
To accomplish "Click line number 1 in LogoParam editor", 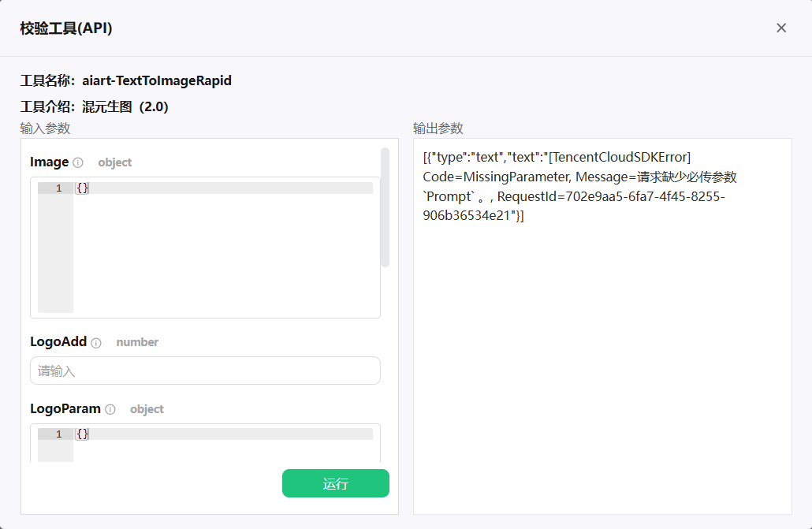I will point(58,434).
